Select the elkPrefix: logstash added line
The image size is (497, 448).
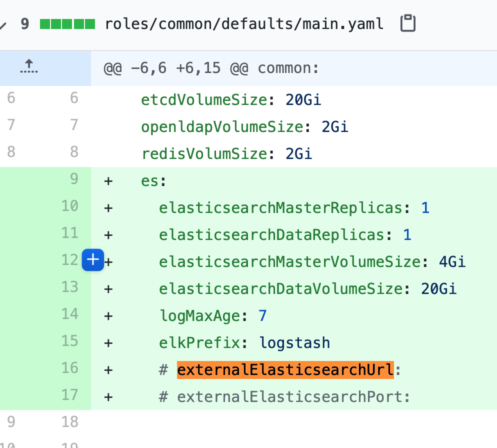coord(244,342)
